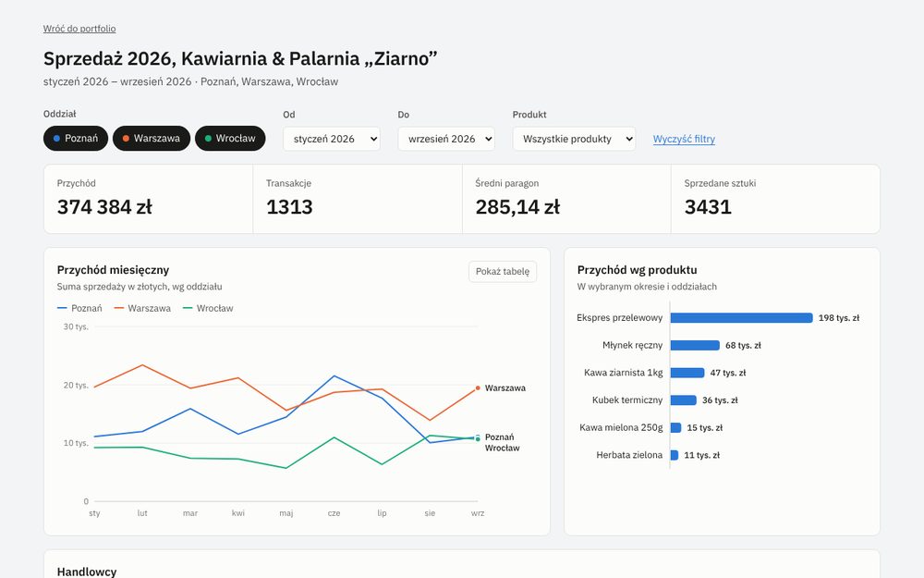Viewport: 924px width, 578px height.
Task: Click the Młynek ręczny bar
Action: click(x=695, y=345)
